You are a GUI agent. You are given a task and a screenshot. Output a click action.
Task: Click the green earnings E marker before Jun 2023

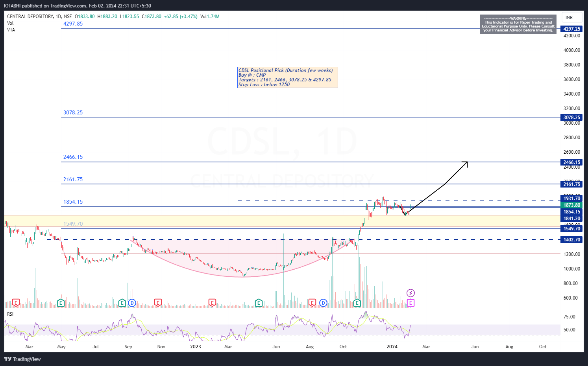[x=259, y=303]
